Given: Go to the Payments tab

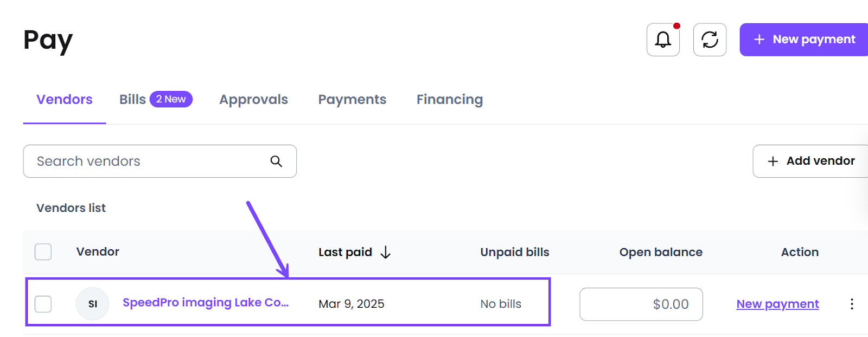Looking at the screenshot, I should pos(352,100).
